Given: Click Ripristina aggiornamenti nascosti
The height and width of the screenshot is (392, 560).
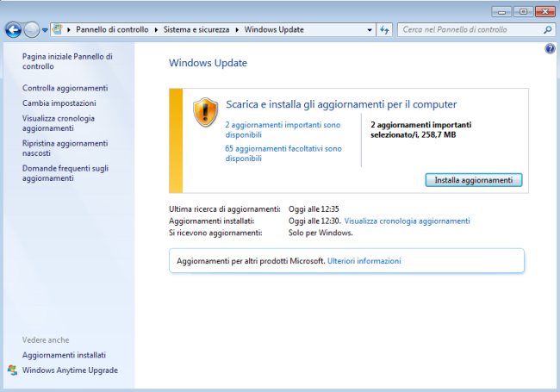Looking at the screenshot, I should (x=65, y=148).
